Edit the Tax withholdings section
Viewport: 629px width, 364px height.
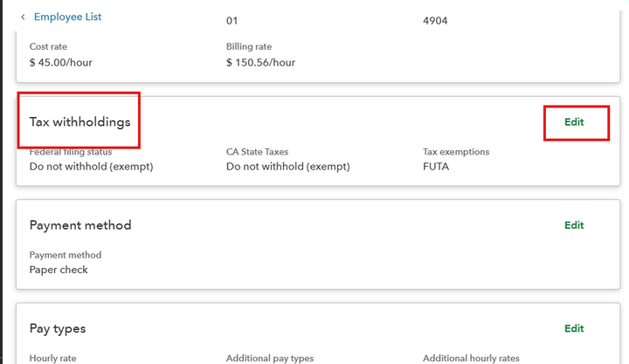click(x=574, y=122)
